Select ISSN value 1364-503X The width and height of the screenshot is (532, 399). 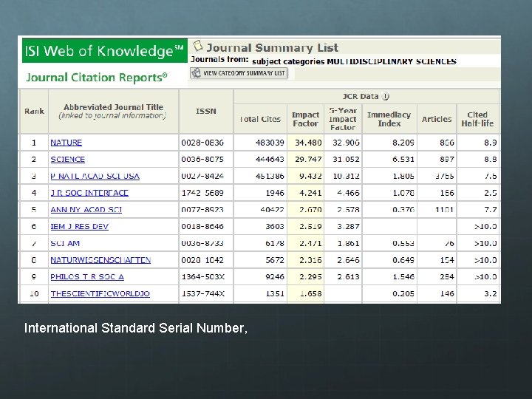(x=203, y=277)
